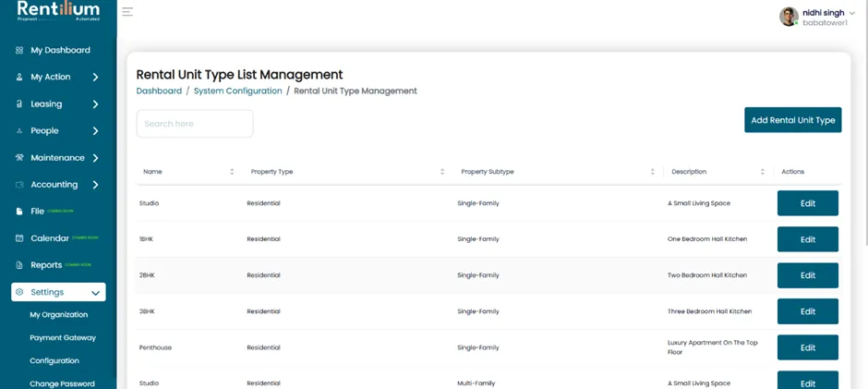Sort by Description column arrows
868x389 pixels.
(762, 172)
